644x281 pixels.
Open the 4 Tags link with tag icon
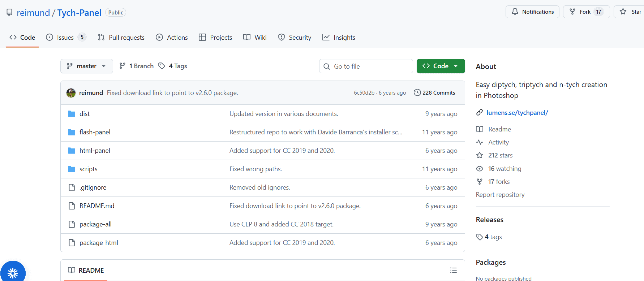click(x=173, y=66)
